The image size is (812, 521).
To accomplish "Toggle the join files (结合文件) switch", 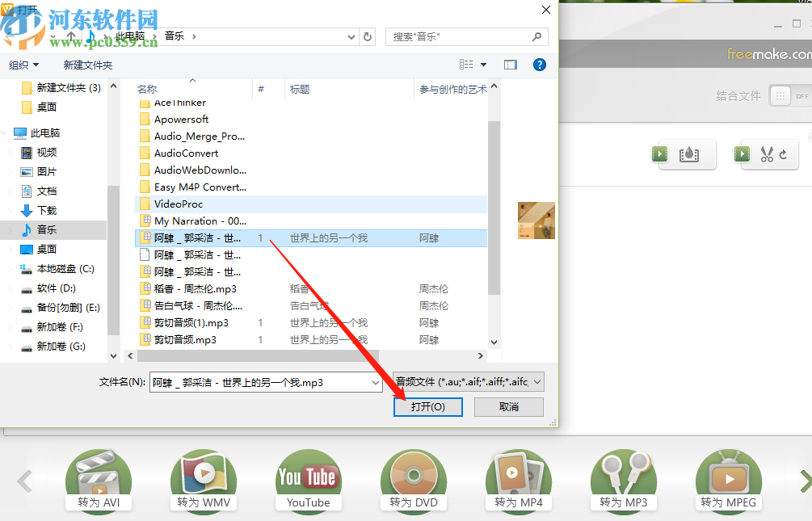I will [790, 96].
